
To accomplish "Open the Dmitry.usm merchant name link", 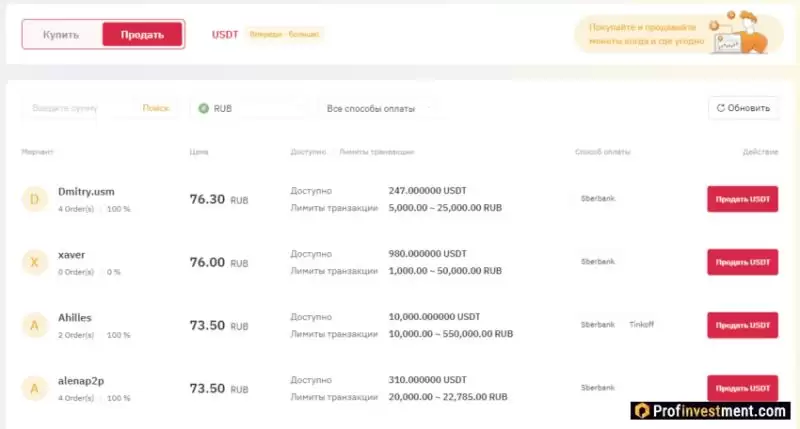I will 88,191.
